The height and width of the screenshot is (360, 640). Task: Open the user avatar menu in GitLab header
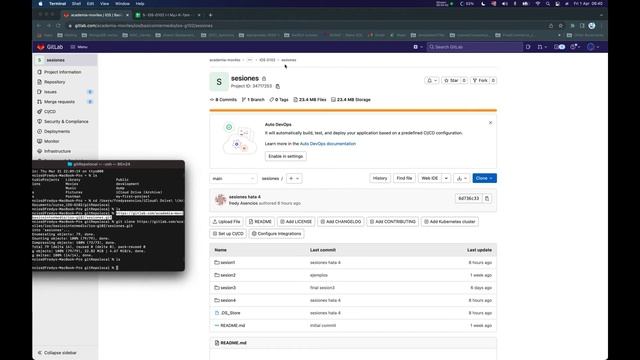coord(593,47)
